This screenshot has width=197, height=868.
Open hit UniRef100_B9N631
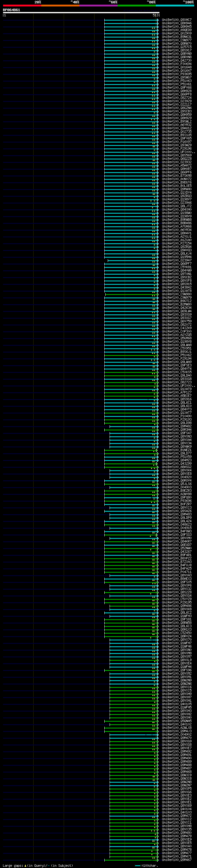pos(177,37)
